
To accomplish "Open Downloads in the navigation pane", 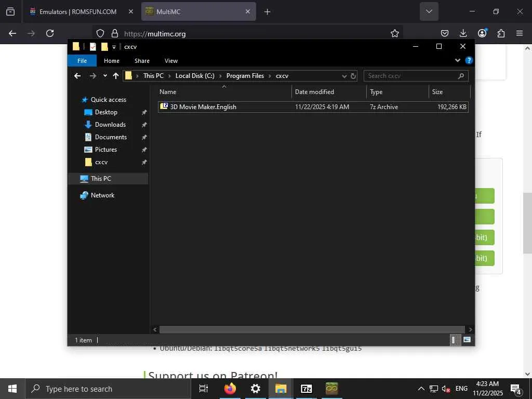I will (x=110, y=125).
